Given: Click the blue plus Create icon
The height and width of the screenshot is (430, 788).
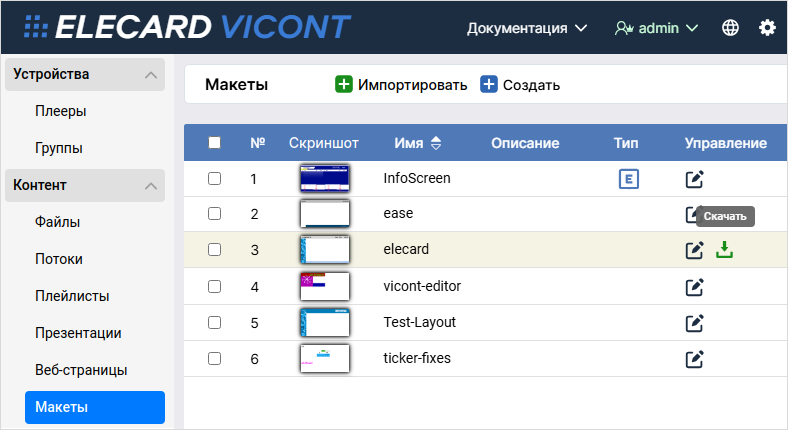Looking at the screenshot, I should pyautogui.click(x=488, y=84).
